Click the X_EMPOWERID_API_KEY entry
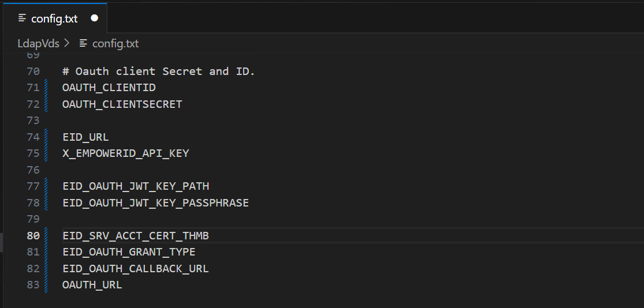The height and width of the screenshot is (308, 644). 125,153
